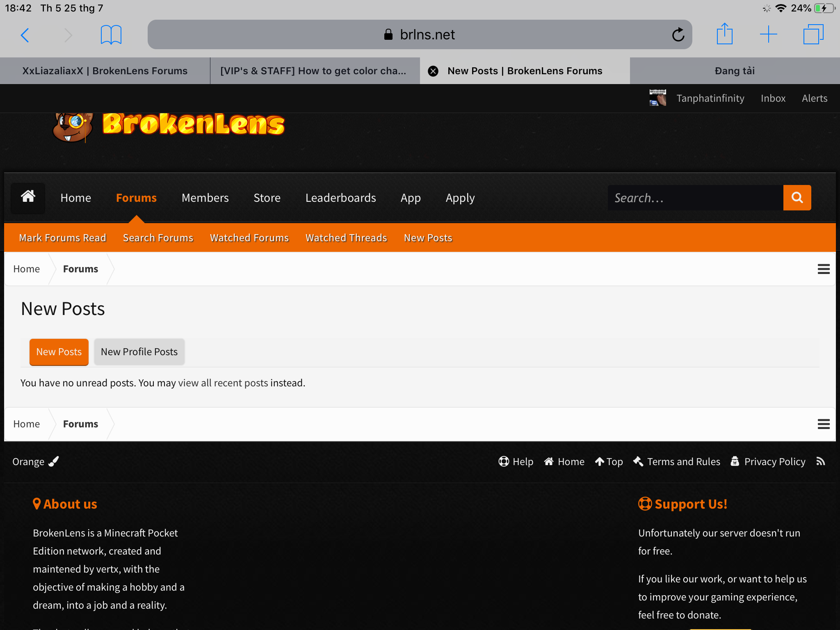Screen dimensions: 840x630
Task: Tap the Safari back arrow
Action: (25, 35)
